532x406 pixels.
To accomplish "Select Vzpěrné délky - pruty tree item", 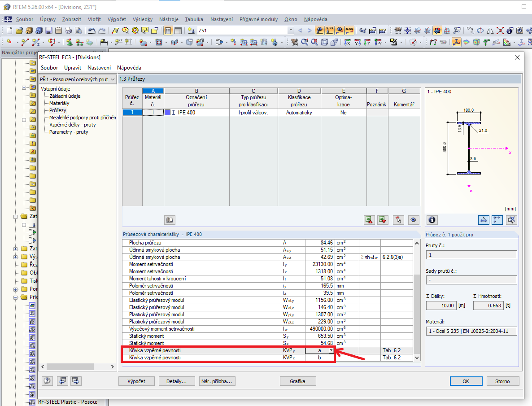I will point(72,125).
